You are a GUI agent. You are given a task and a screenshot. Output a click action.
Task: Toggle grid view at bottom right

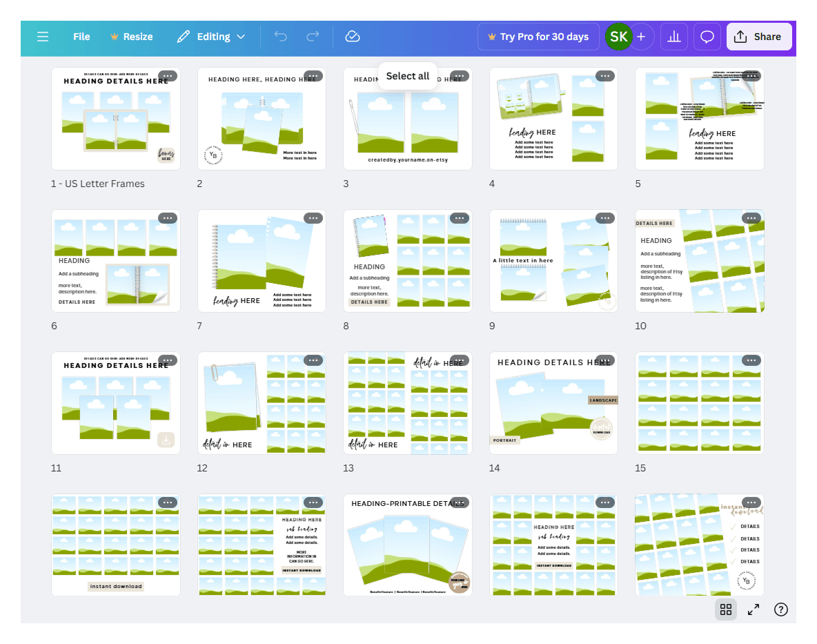click(x=726, y=609)
